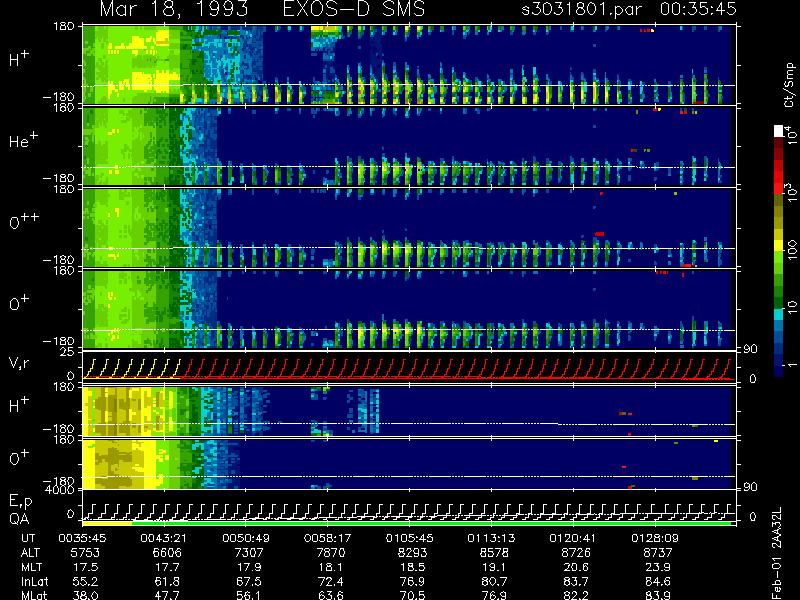
Task: Click altitude value "5753"
Action: pos(85,553)
